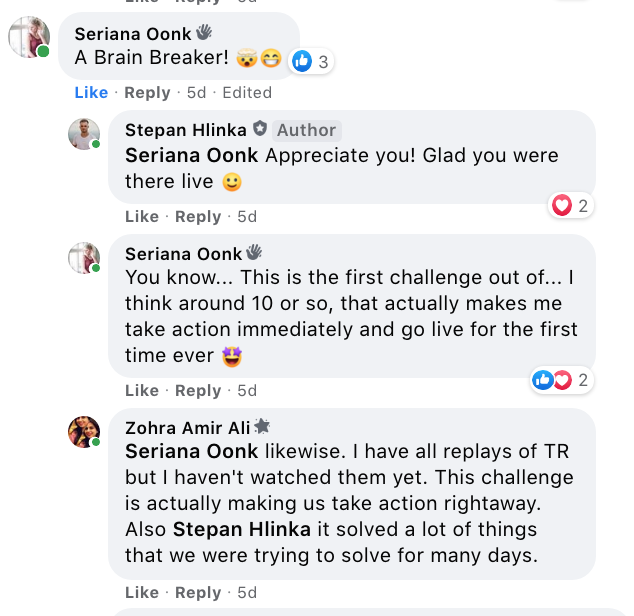Open like and heart reactions on Seriana's reply
The width and height of the screenshot is (634, 616).
[x=562, y=380]
